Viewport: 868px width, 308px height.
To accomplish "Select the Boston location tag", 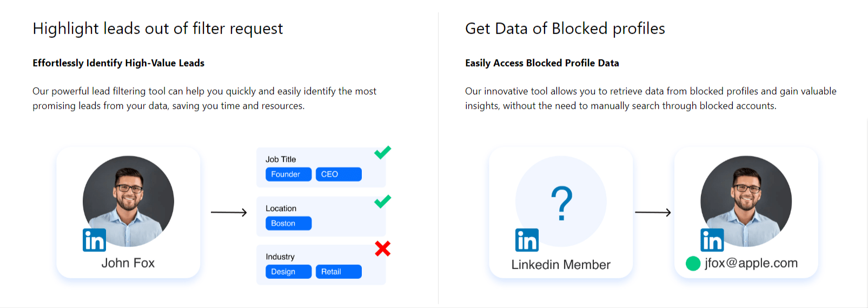I will pos(288,224).
